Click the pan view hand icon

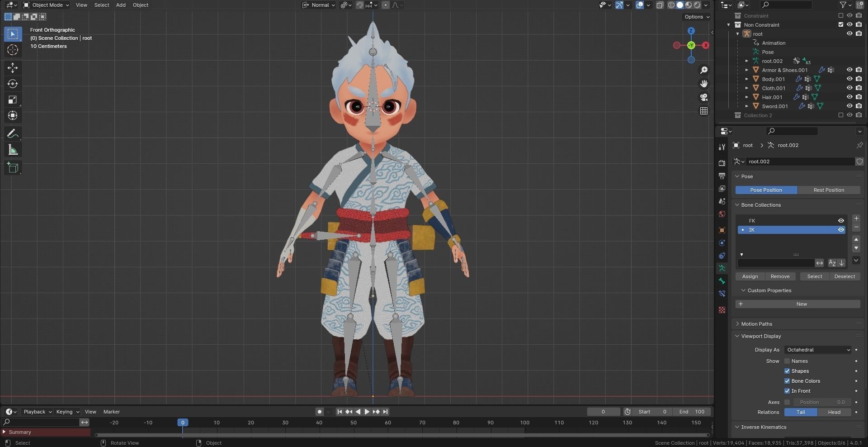(704, 84)
